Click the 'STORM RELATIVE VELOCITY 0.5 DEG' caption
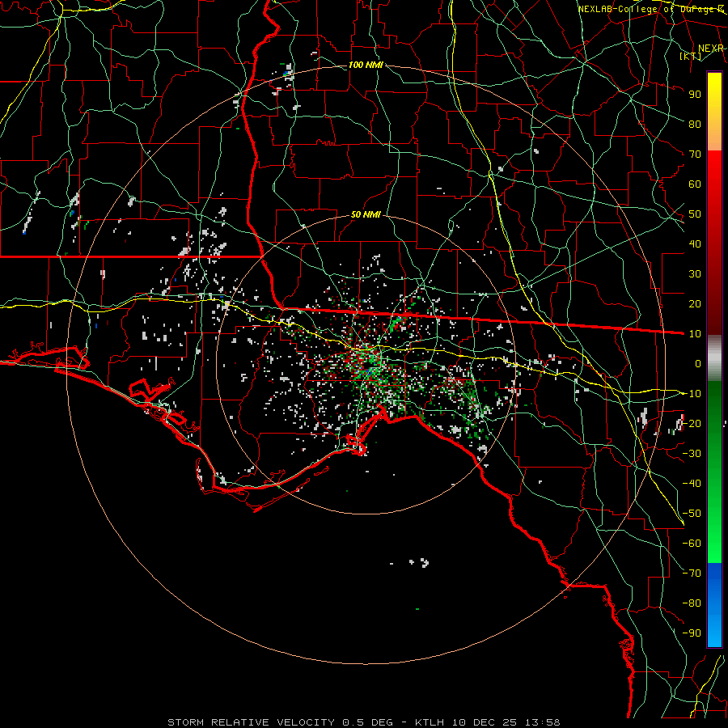The width and height of the screenshot is (728, 728). pos(280,722)
